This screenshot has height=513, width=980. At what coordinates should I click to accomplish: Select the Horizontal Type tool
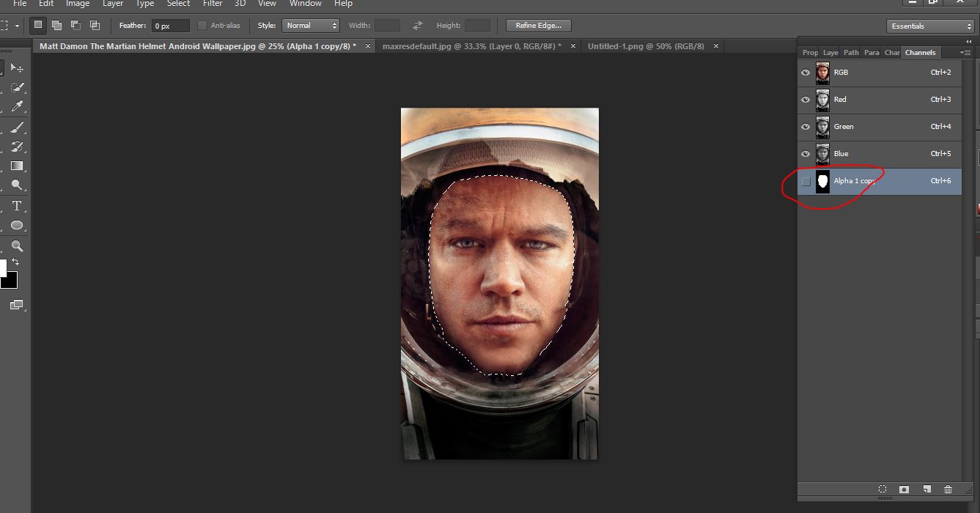click(x=17, y=207)
